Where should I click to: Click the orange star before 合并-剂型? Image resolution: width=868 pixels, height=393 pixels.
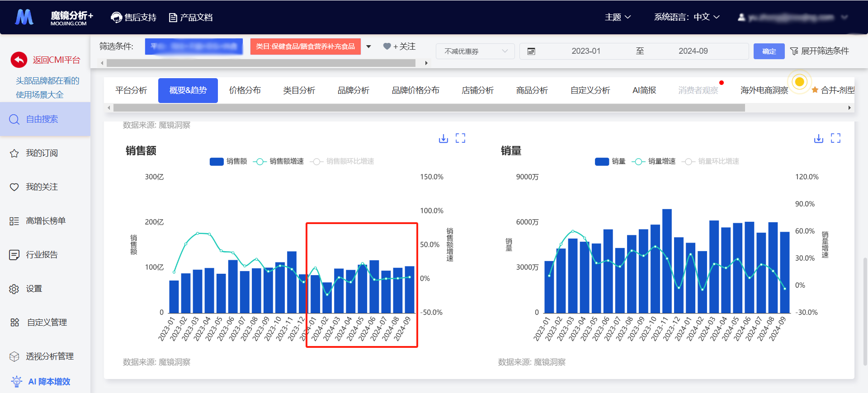[815, 90]
